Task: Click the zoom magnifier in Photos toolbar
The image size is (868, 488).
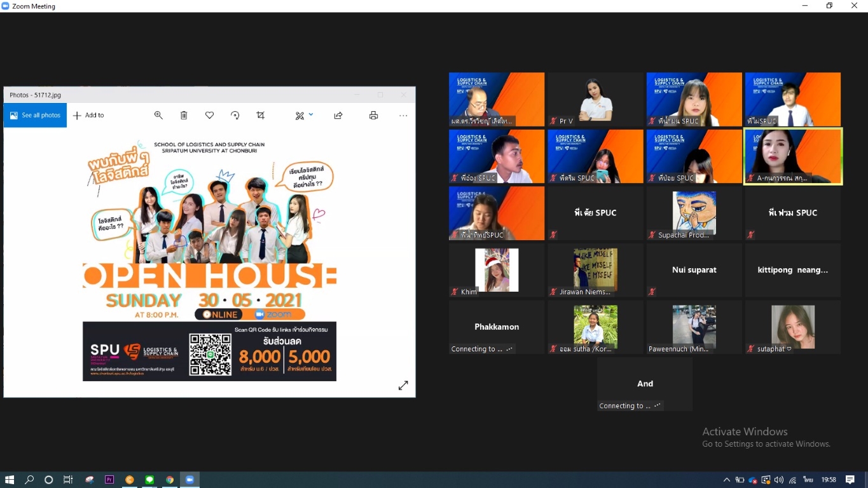Action: point(158,115)
